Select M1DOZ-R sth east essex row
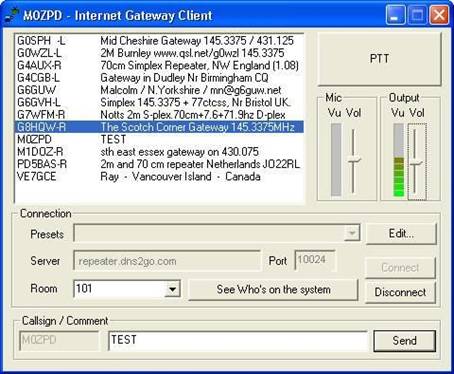 159,152
